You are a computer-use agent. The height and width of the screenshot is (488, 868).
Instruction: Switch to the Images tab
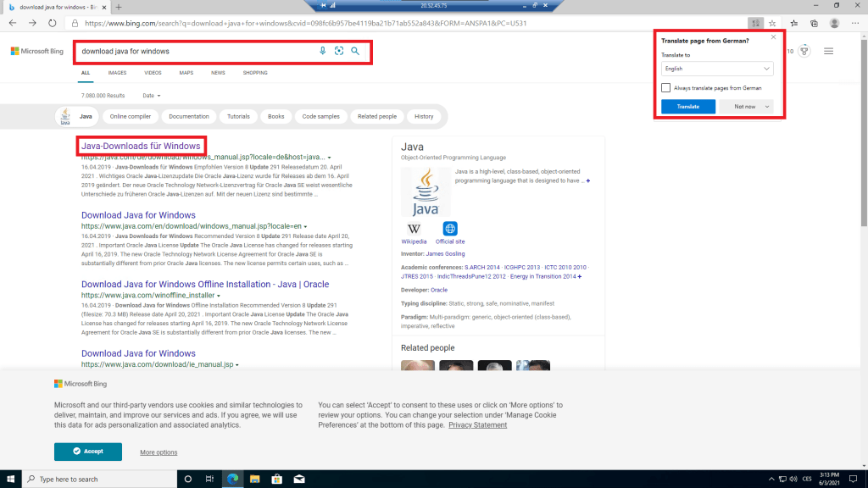[x=117, y=73]
